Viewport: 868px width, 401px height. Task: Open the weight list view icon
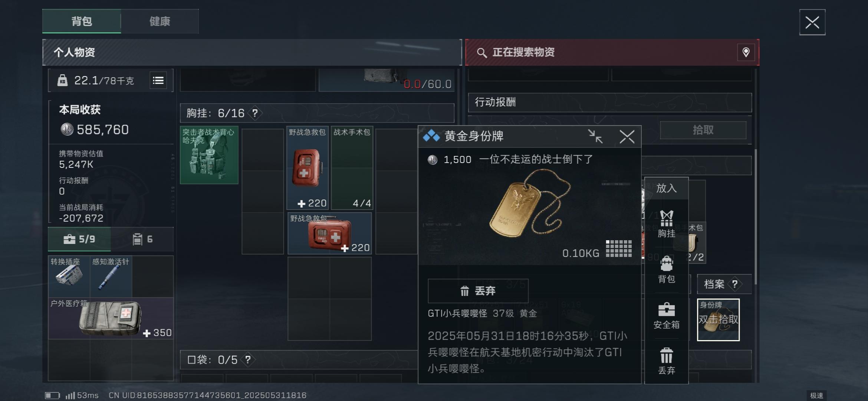tap(158, 80)
